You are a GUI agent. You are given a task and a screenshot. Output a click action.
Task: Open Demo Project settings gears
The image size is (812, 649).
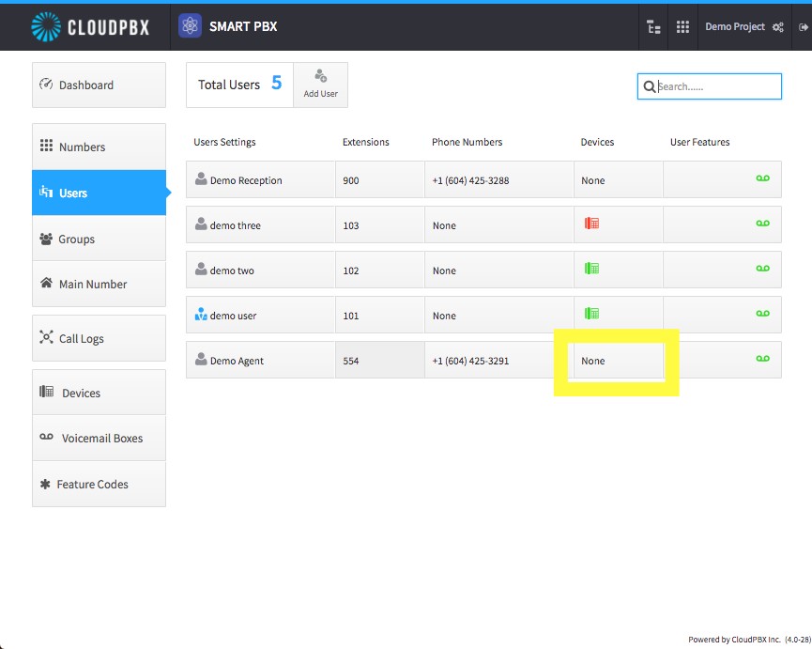point(778,27)
